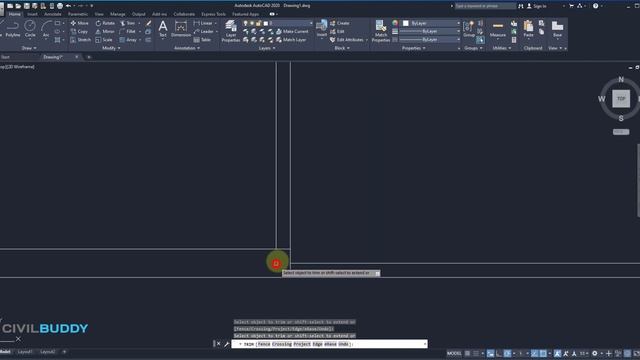Click the Base view tool
640x360 pixels.
coord(557,29)
